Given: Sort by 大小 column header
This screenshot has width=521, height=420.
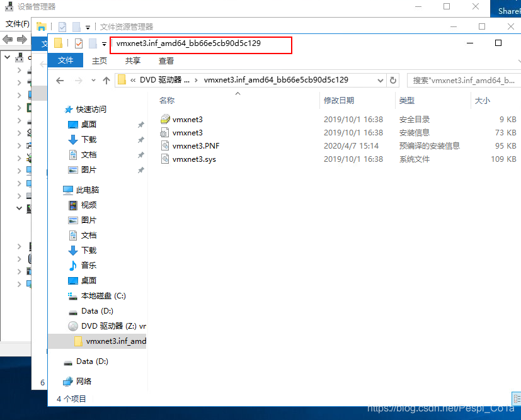Looking at the screenshot, I should (x=482, y=100).
